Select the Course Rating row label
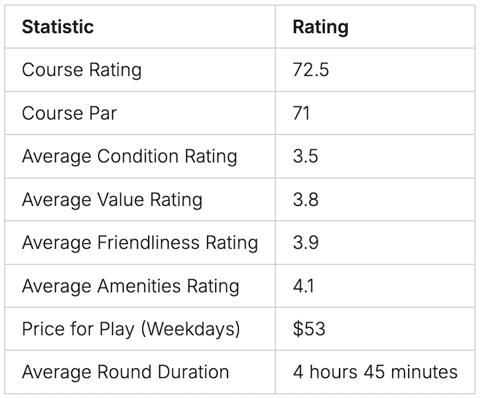 pos(82,70)
